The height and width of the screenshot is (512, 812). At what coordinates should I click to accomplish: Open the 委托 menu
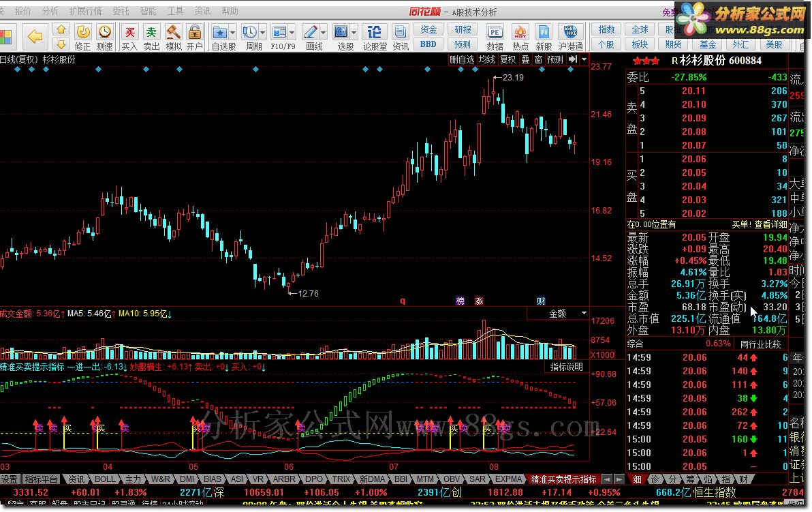pos(121,11)
